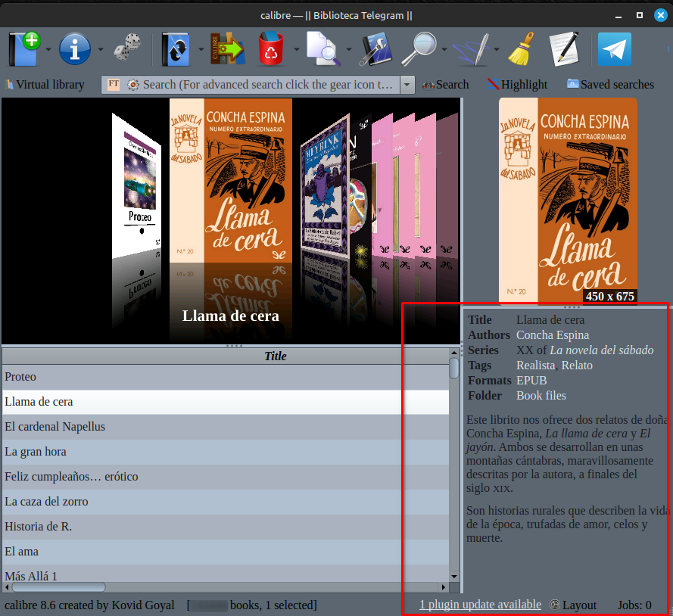Screen dimensions: 673x616
Task: Click the horizontal scrollbar right arrow
Action: 444,586
